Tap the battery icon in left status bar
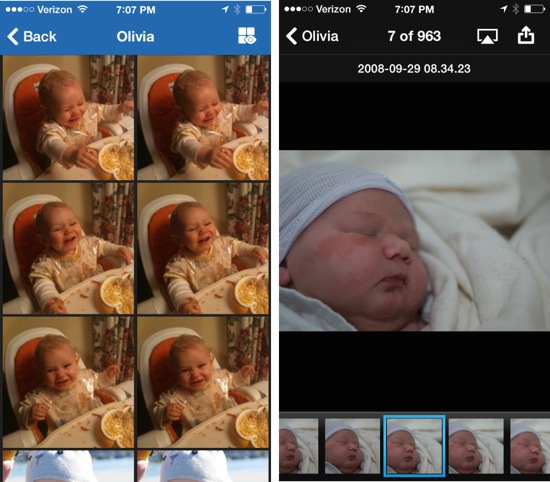Screen dimensions: 550x482 pos(256,9)
